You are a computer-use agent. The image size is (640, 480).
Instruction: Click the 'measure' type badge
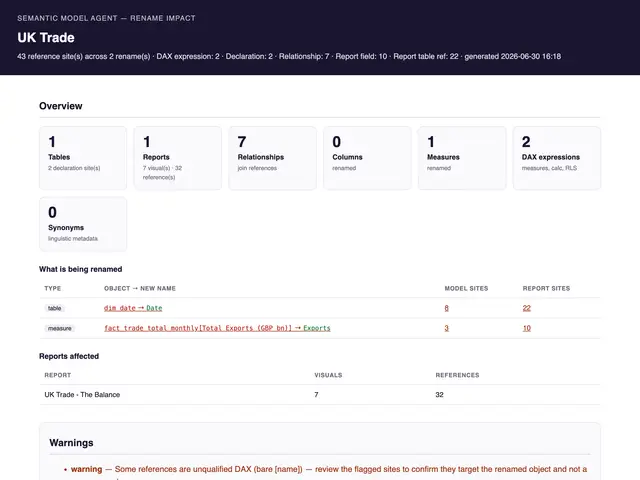point(60,328)
